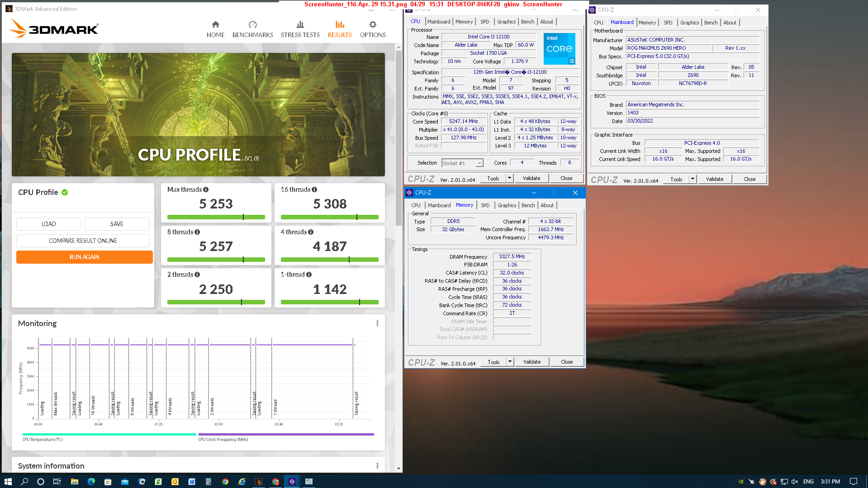The width and height of the screenshot is (868, 488).
Task: Open the System information three-dot menu
Action: 377,466
